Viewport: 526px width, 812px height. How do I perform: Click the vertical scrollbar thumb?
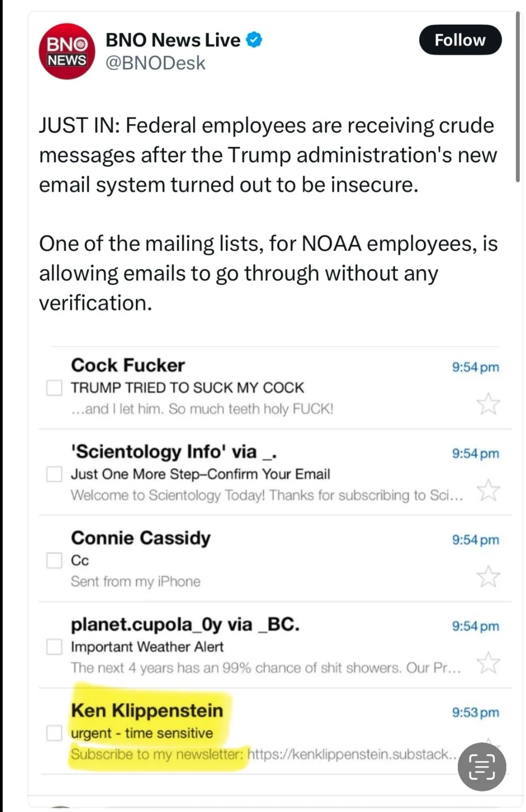point(518,97)
